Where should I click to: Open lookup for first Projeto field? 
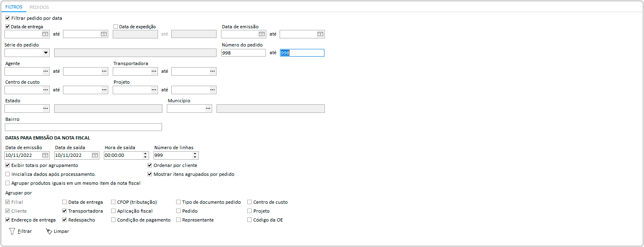coord(154,90)
